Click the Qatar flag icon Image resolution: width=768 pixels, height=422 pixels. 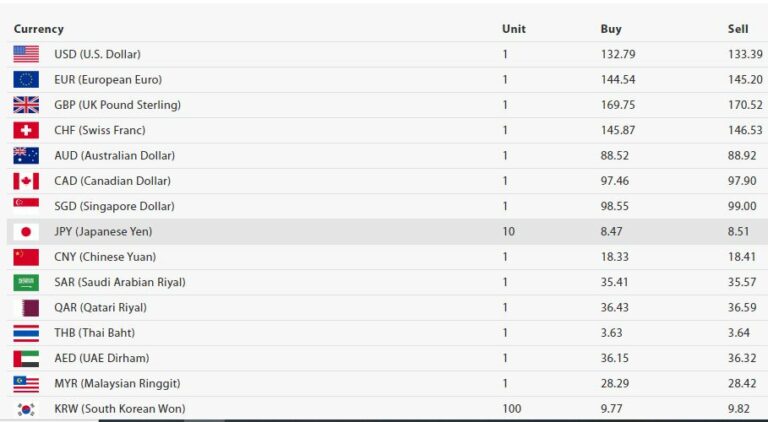(x=26, y=307)
